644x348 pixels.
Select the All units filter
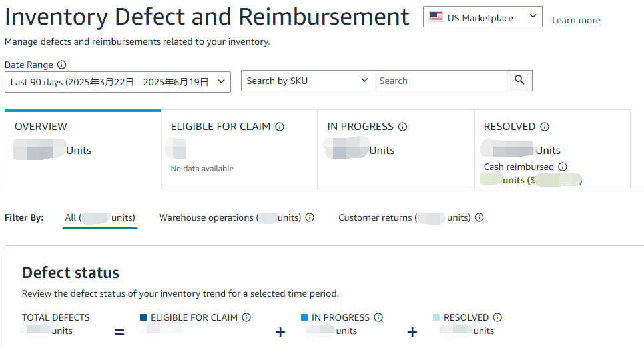(99, 217)
